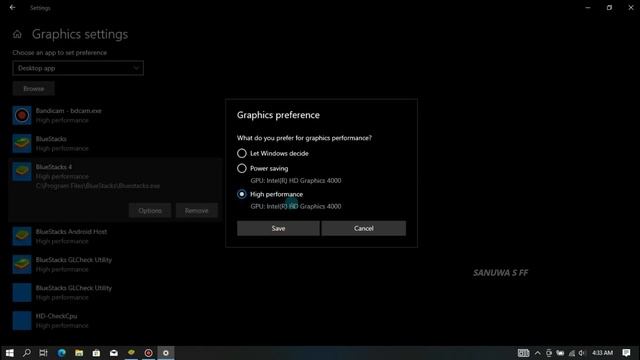The image size is (640, 360).
Task: Switch to BlueStacks in the taskbar
Action: click(x=131, y=353)
